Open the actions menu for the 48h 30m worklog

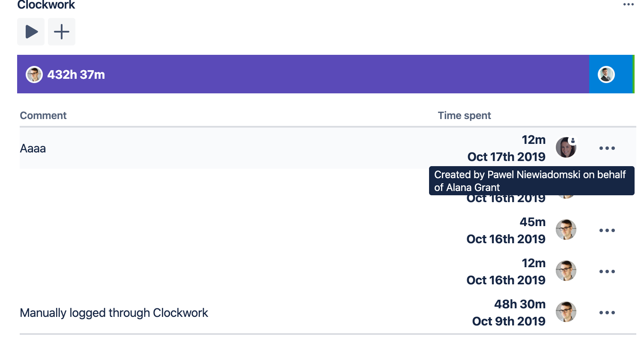(607, 313)
